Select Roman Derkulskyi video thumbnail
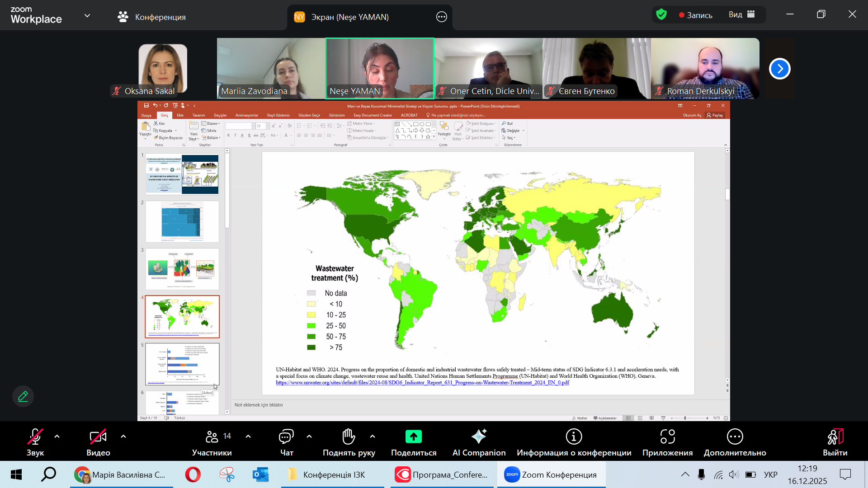Viewport: 868px width, 488px height. (x=705, y=68)
